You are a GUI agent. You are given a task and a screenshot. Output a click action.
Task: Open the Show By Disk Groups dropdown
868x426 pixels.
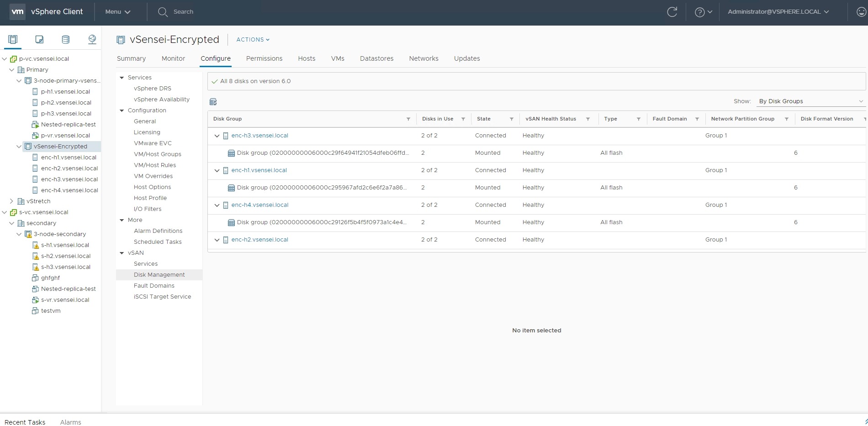pyautogui.click(x=810, y=101)
